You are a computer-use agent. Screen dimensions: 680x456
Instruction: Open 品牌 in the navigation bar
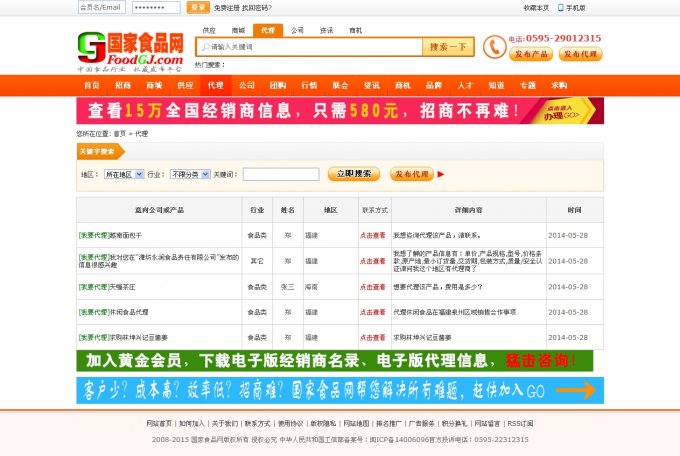[434, 85]
